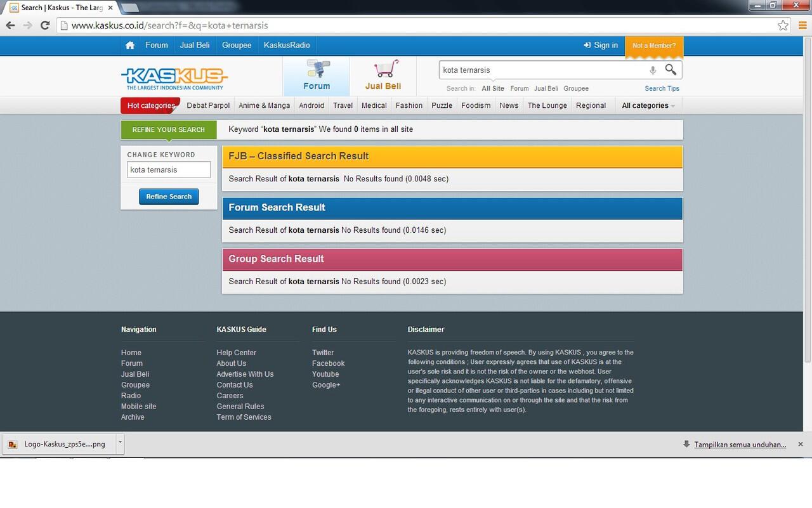Open Puzzle category
The image size is (812, 508).
click(x=442, y=105)
